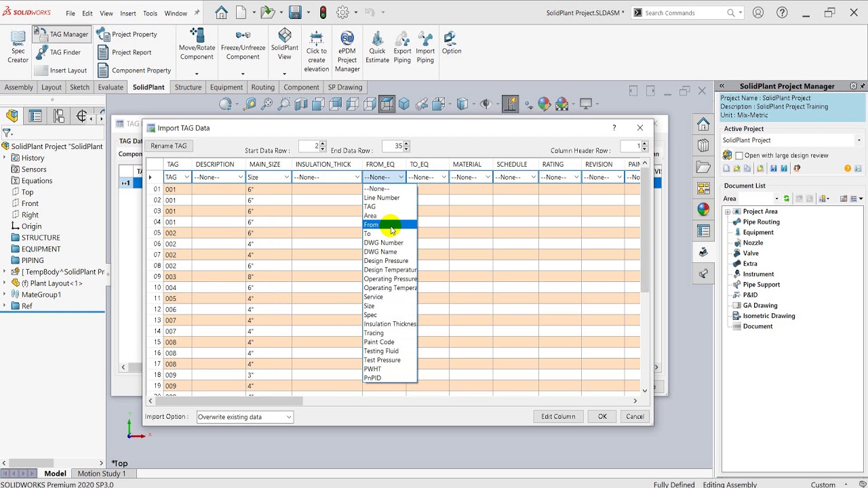Click the Rename TAG button
868x488 pixels.
click(169, 146)
